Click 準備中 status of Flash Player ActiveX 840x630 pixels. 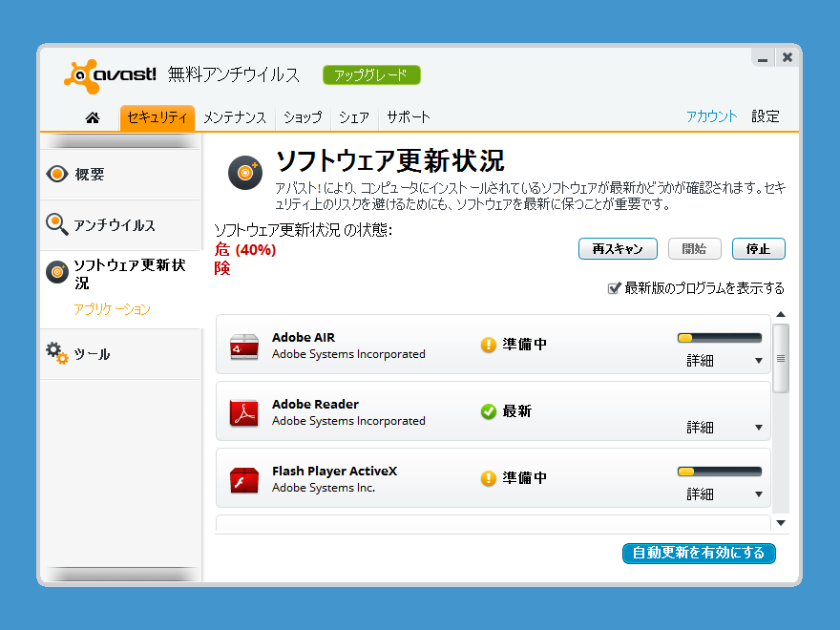pyautogui.click(x=524, y=478)
